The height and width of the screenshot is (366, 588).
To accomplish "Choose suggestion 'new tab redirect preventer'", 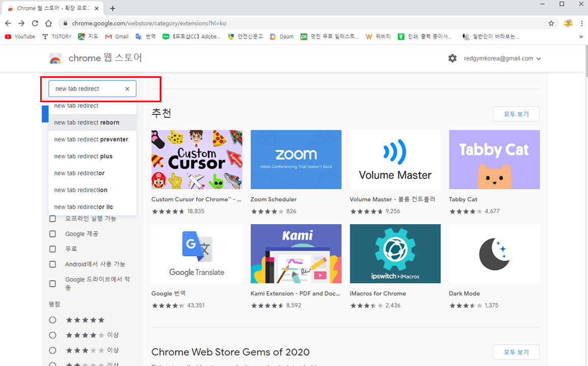I will [92, 139].
